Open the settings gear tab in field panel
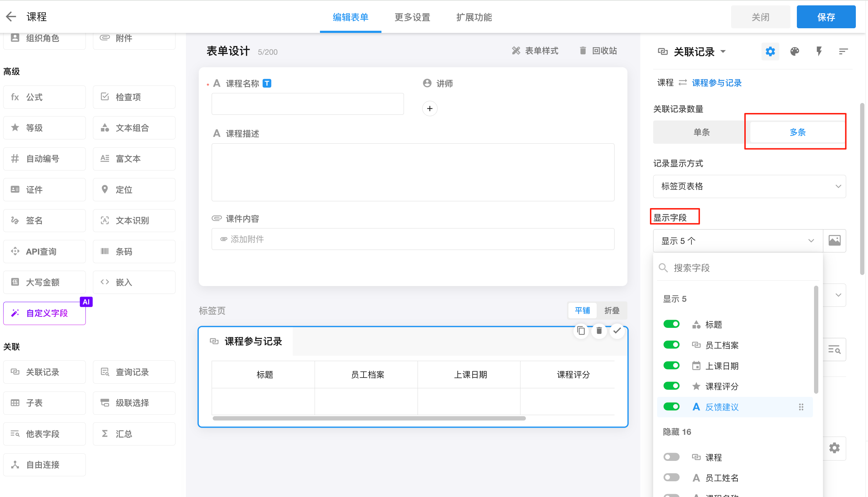 (770, 51)
